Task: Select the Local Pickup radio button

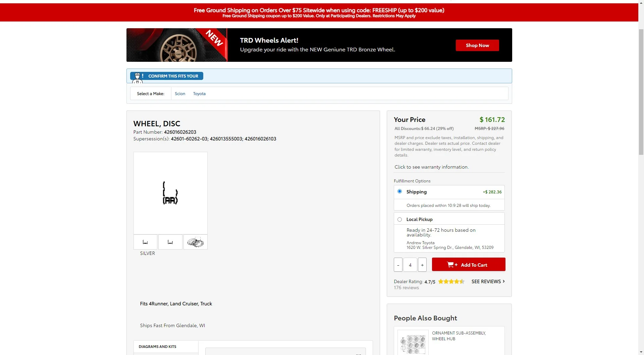Action: (399, 219)
